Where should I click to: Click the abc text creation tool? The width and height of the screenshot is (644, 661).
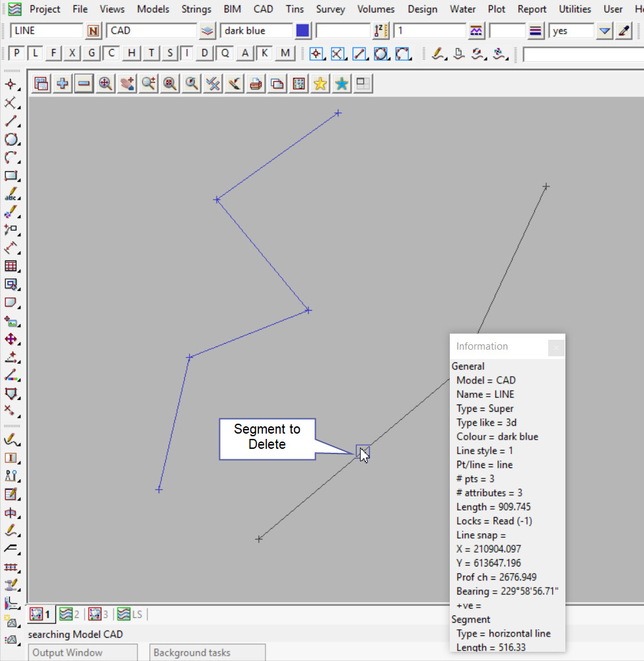click(11, 195)
